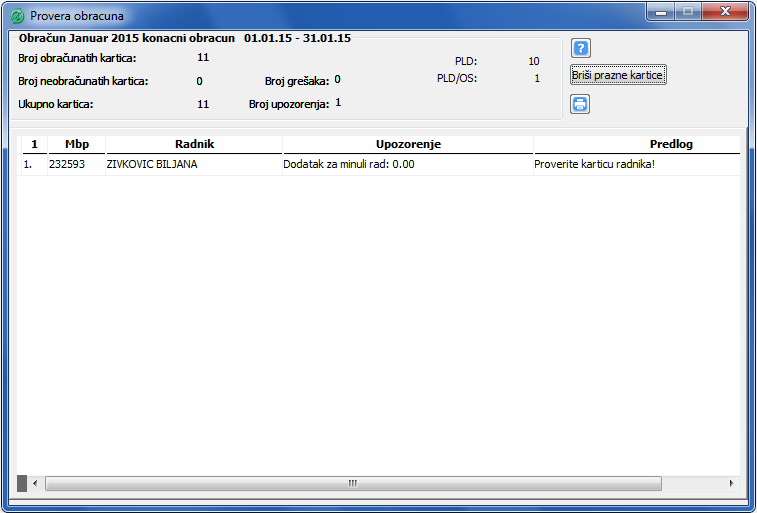Click the Upozorenje column header

[408, 144]
